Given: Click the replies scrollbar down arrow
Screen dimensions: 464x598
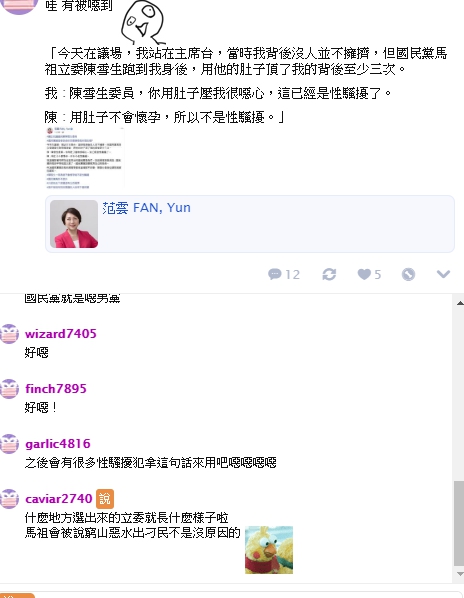Looking at the screenshot, I should (x=459, y=574).
